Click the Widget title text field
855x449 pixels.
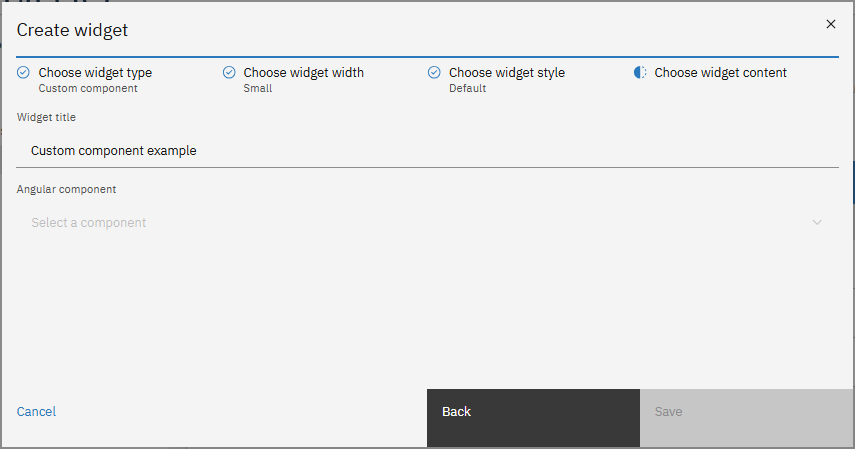(x=427, y=151)
